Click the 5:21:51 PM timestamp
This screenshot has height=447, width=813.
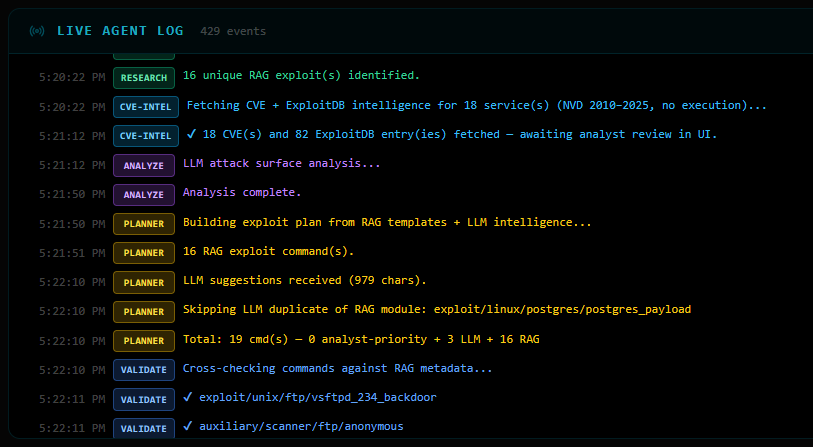tap(72, 252)
